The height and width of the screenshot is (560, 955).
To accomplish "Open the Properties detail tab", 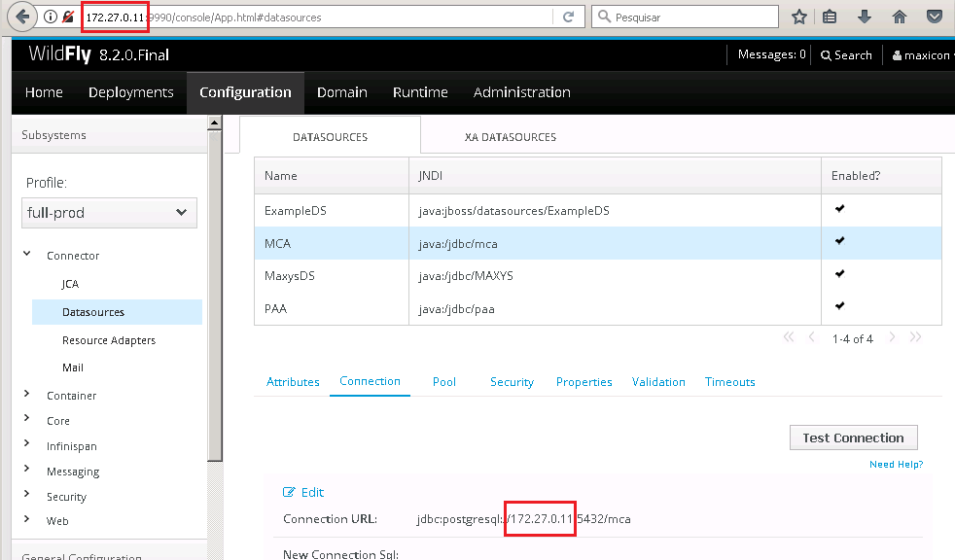I will click(x=584, y=382).
